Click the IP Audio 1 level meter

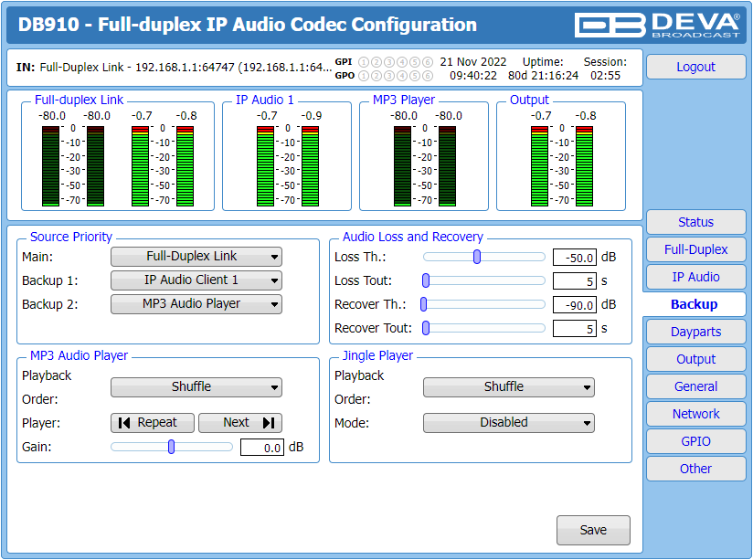(x=287, y=166)
